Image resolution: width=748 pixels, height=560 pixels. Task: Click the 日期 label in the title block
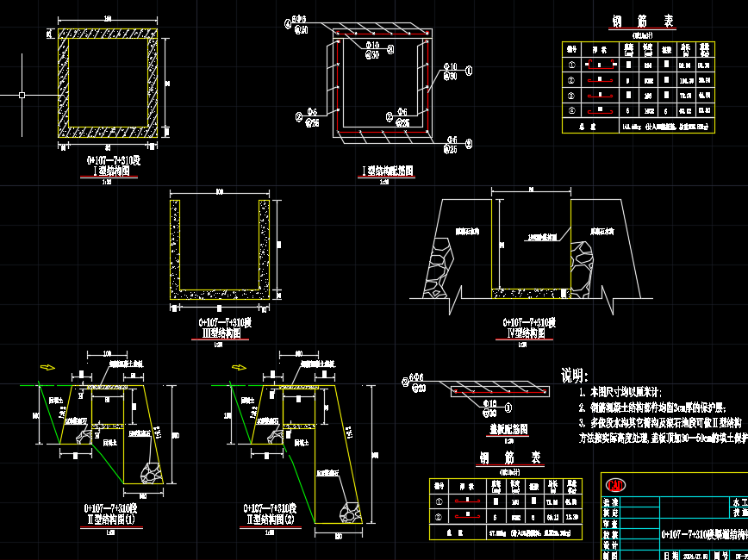pos(670,556)
